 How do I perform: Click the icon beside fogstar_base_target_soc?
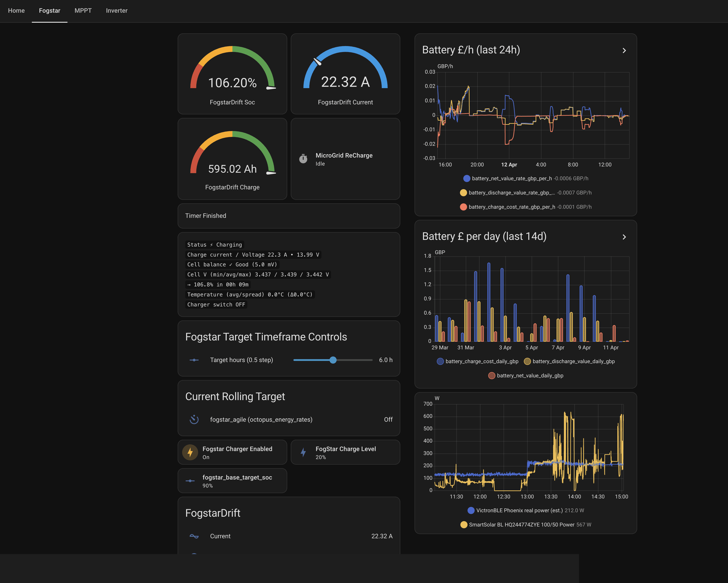pos(190,480)
